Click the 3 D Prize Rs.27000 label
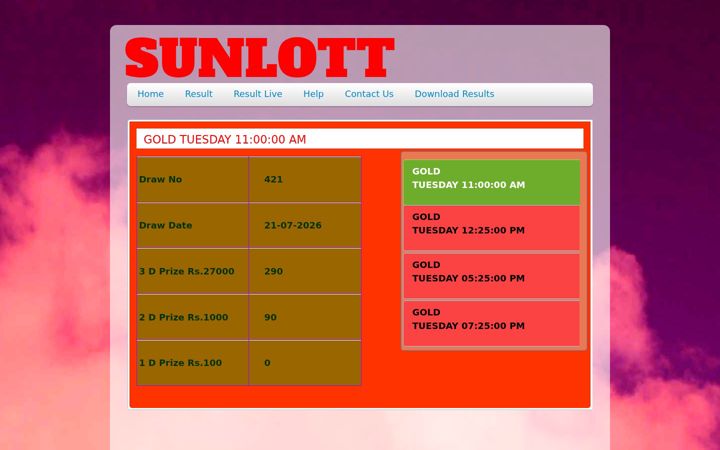The width and height of the screenshot is (720, 450). tap(187, 271)
